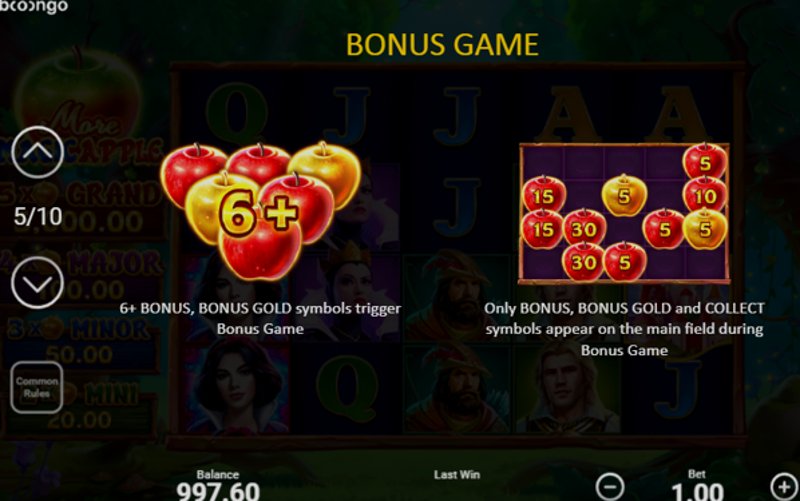Click the top-right red apple showing 5

[705, 162]
